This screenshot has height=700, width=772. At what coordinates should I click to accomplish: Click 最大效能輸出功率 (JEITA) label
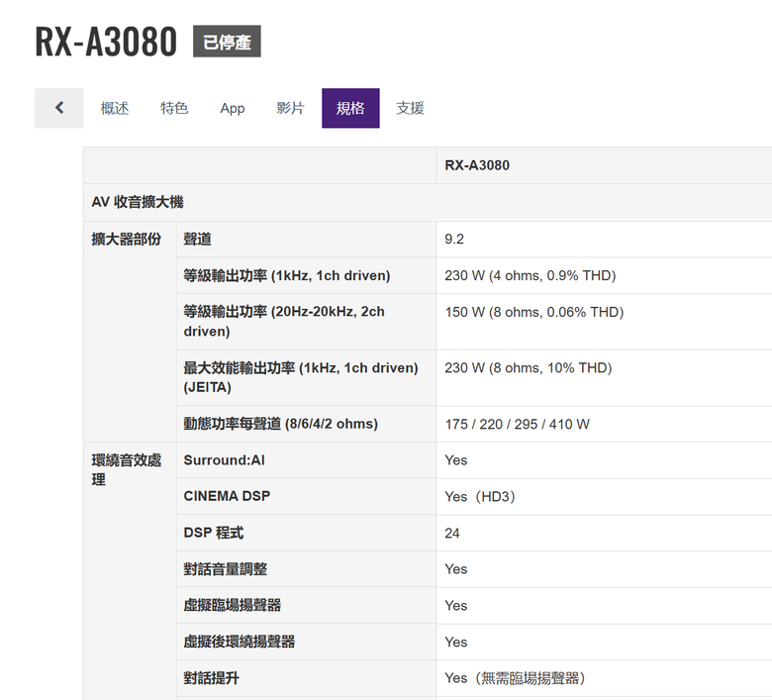pyautogui.click(x=301, y=377)
